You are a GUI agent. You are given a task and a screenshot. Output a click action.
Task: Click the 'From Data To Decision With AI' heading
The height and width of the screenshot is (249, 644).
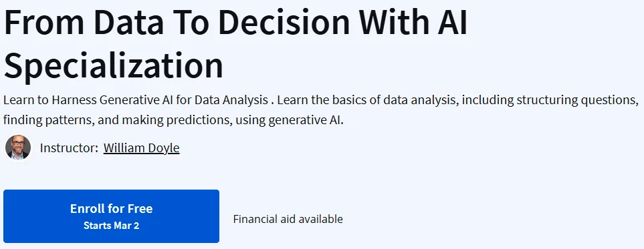point(236,21)
